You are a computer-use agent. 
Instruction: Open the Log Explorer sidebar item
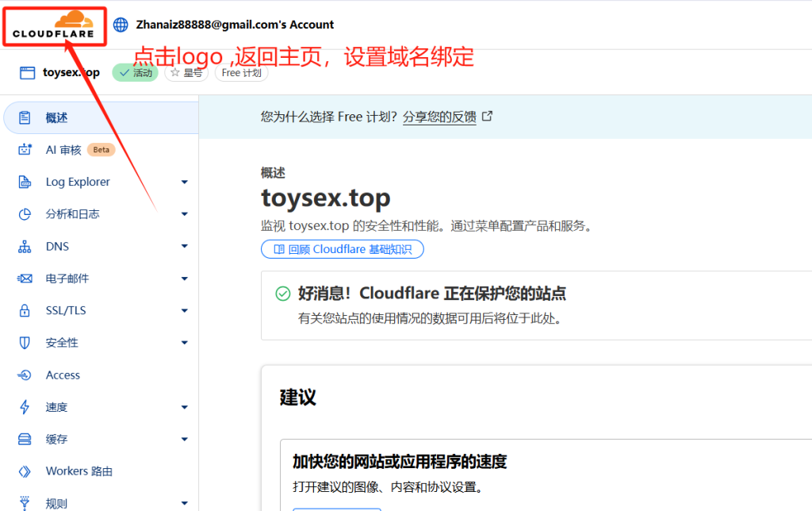coord(101,182)
